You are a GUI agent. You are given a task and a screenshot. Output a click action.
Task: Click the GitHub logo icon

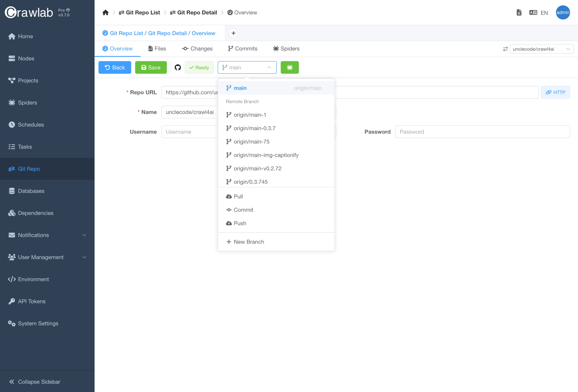point(178,67)
